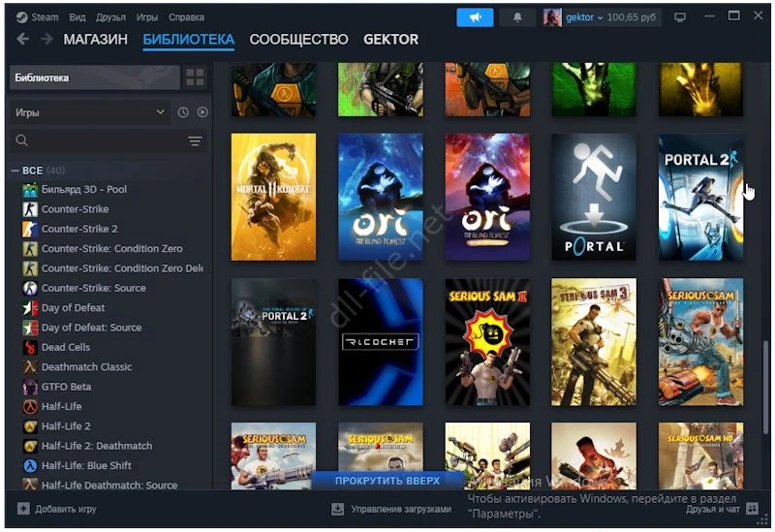Open the advanced filter options icon
This screenshot has width=775, height=532.
pyautogui.click(x=195, y=141)
